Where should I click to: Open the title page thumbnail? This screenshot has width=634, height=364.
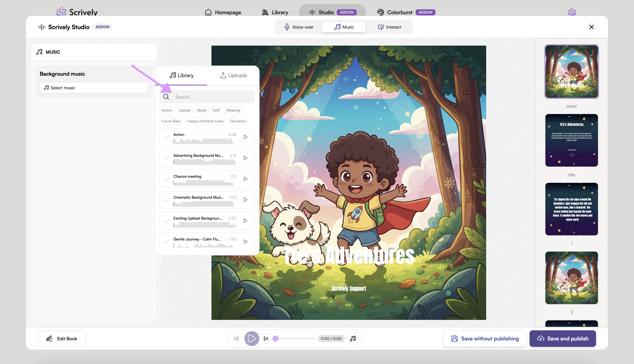(571, 140)
